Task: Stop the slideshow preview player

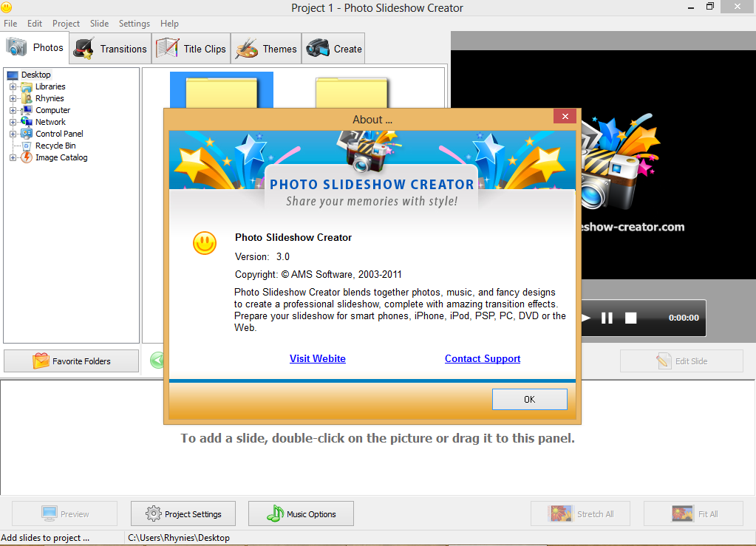Action: (x=630, y=318)
